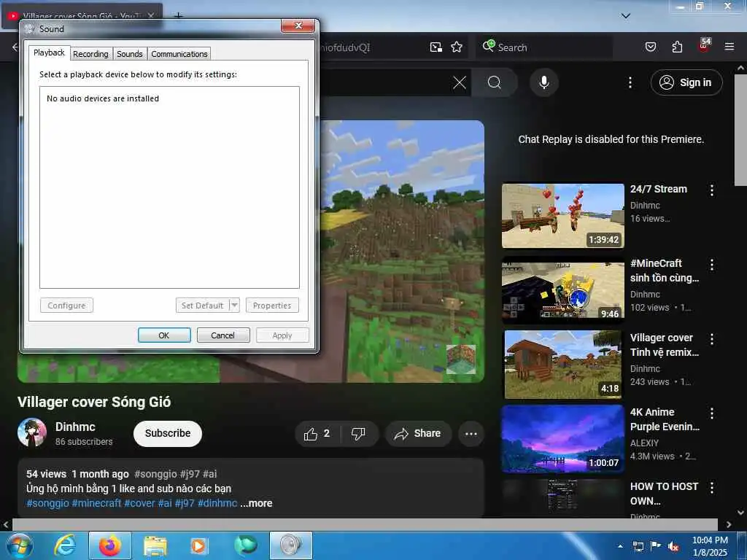Viewport: 747px width, 560px height.
Task: Click the network tray icon
Action: (638, 546)
